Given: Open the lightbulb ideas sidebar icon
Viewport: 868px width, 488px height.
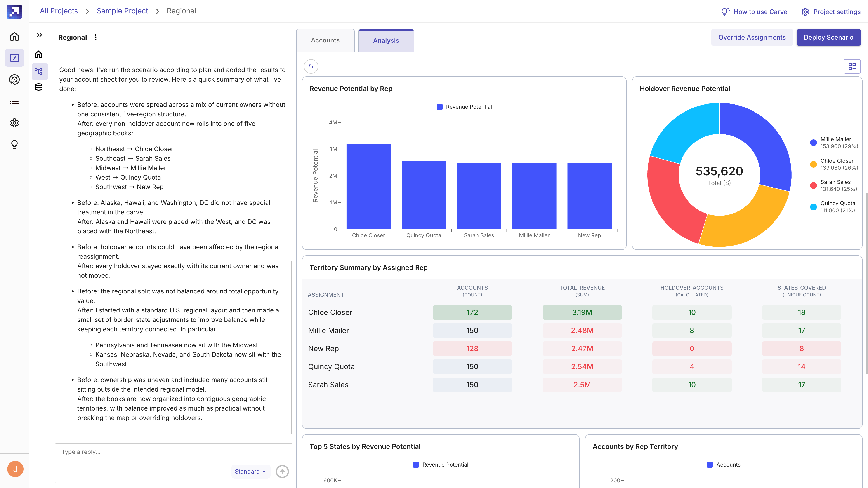Looking at the screenshot, I should tap(14, 145).
